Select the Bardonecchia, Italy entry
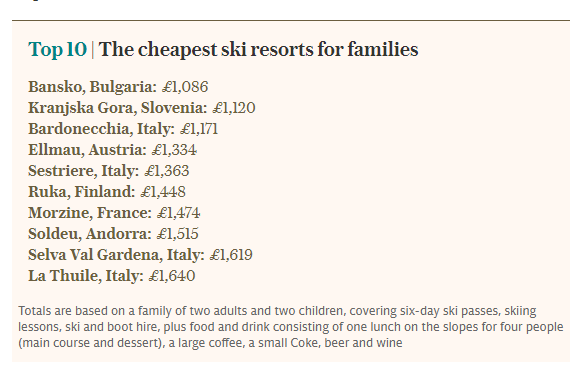This screenshot has width=581, height=378. point(123,129)
